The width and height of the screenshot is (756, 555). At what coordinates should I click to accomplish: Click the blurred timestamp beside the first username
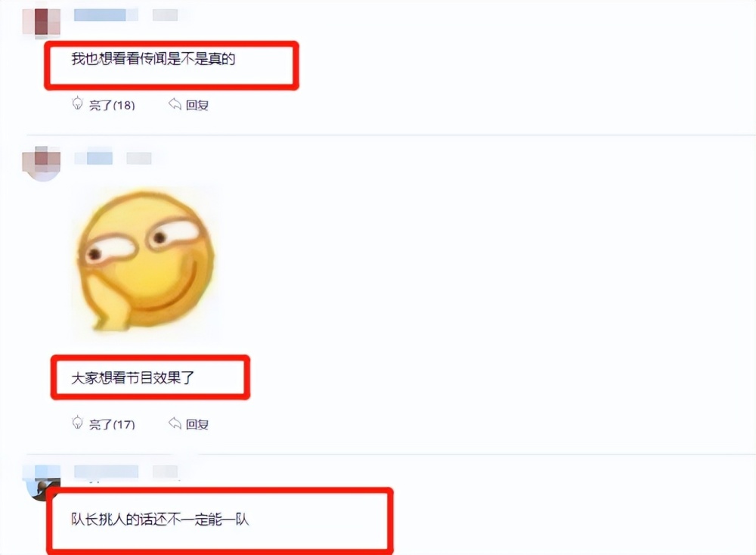pos(165,15)
